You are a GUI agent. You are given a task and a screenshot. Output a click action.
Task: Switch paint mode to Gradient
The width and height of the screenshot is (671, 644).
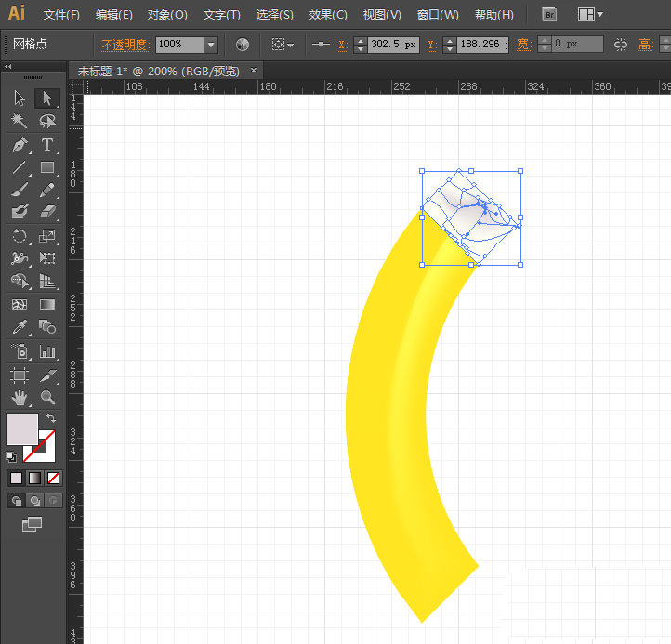click(34, 479)
